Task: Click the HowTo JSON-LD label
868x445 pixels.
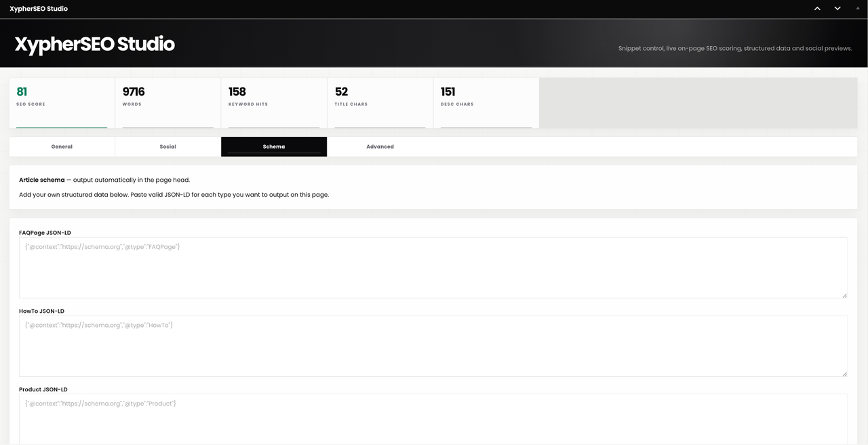Action: coord(41,311)
